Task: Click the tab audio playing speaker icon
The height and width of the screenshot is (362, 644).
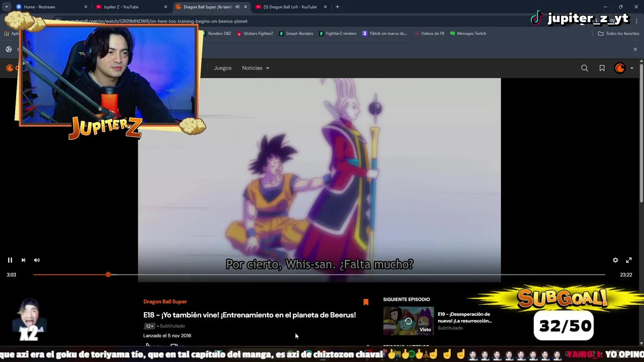Action: point(237,7)
